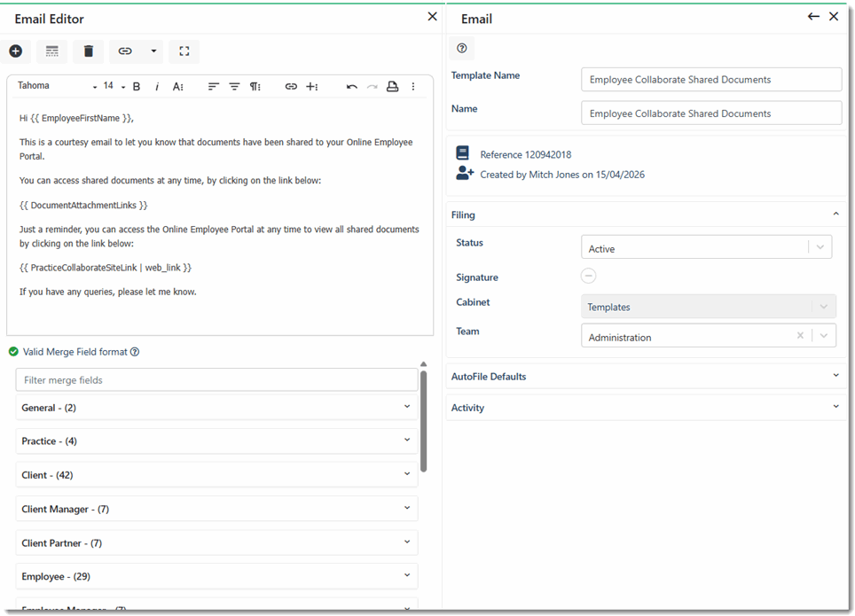855x616 pixels.
Task: Expand the General - (2) merge fields
Action: coord(216,407)
